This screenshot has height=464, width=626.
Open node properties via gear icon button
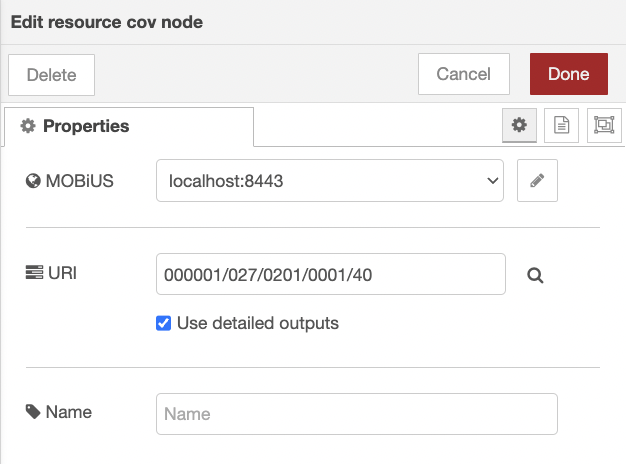518,125
